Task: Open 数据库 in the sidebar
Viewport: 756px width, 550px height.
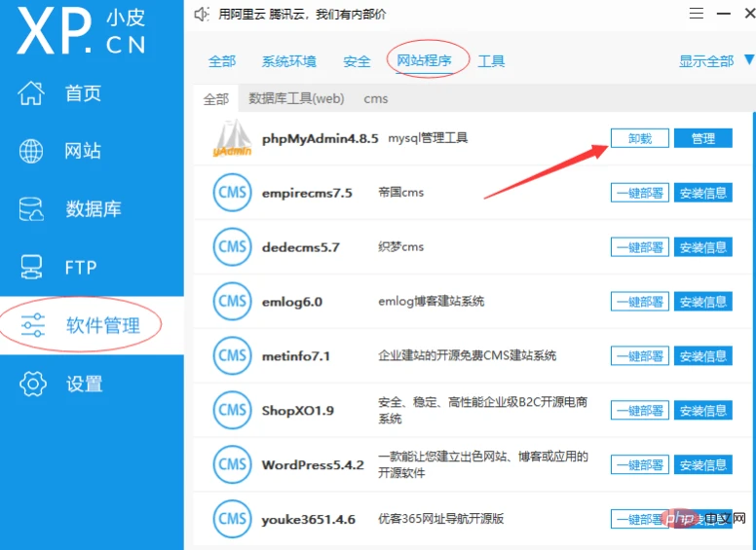Action: (x=92, y=209)
